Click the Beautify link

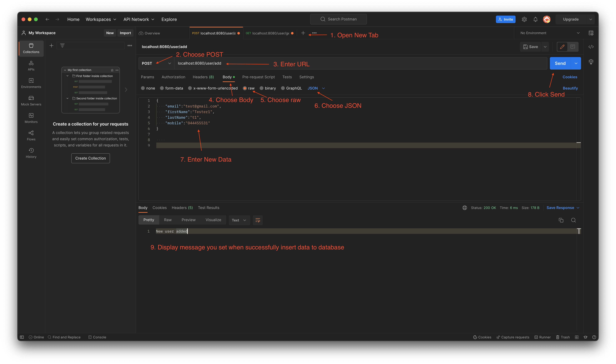(x=570, y=88)
